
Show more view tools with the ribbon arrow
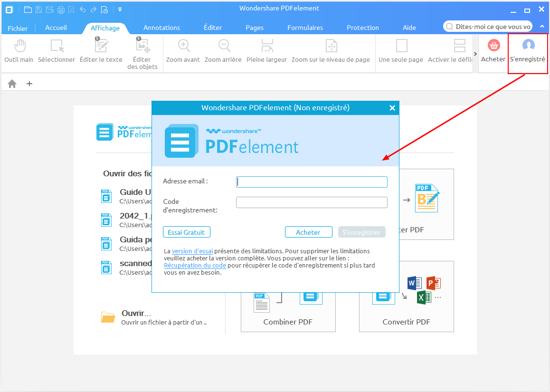[475, 54]
